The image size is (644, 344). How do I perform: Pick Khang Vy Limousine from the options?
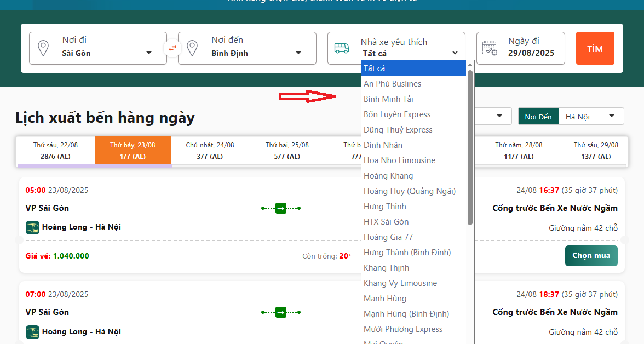400,283
